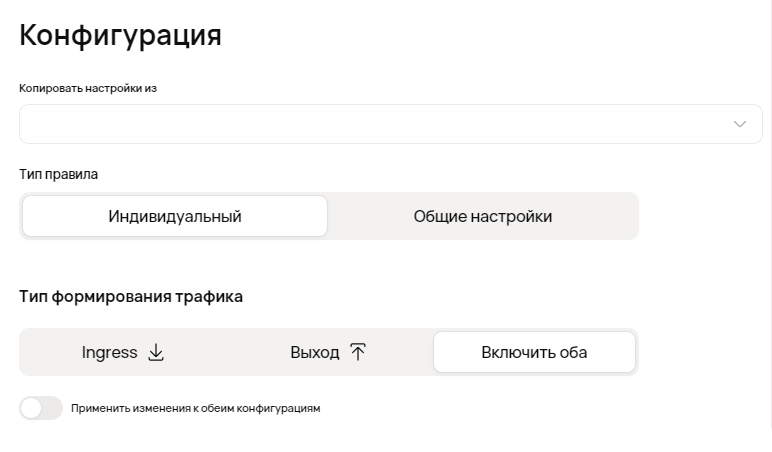This screenshot has width=772, height=452.
Task: Click the Выход upload arrow icon
Action: 358,352
